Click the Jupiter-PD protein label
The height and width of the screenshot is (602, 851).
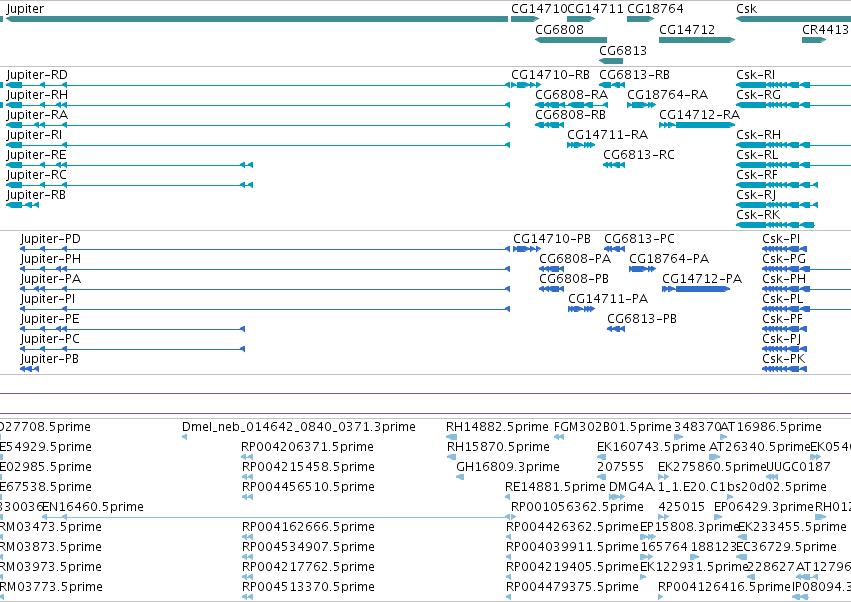tap(50, 239)
